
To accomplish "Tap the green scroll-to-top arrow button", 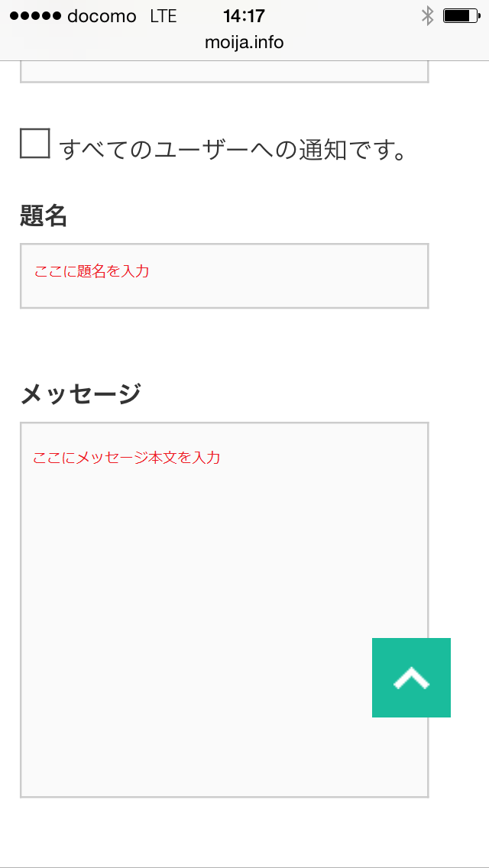I will (411, 678).
